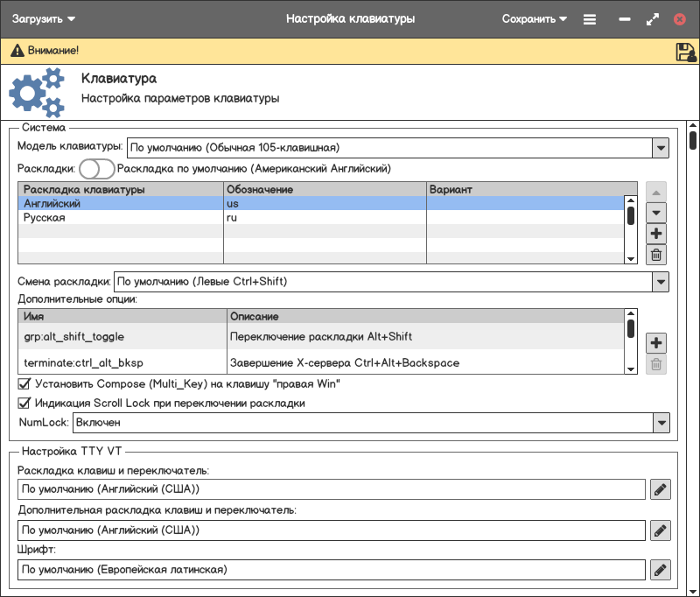Toggle the default layout switch
This screenshot has height=597, width=700.
coord(96,168)
